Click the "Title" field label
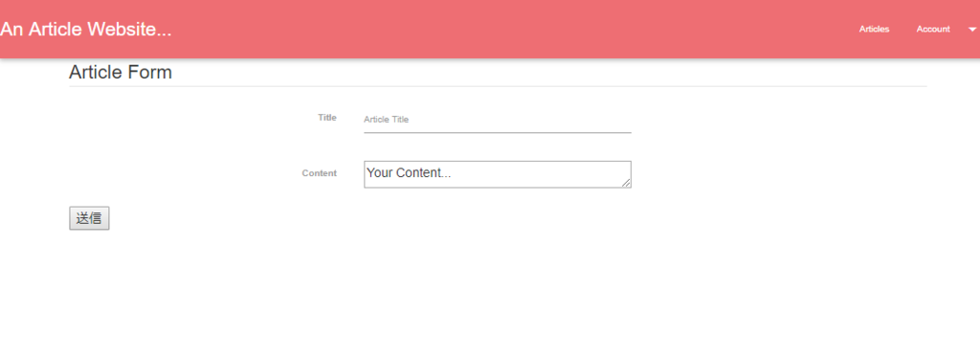This screenshot has height=357, width=980. 327,118
